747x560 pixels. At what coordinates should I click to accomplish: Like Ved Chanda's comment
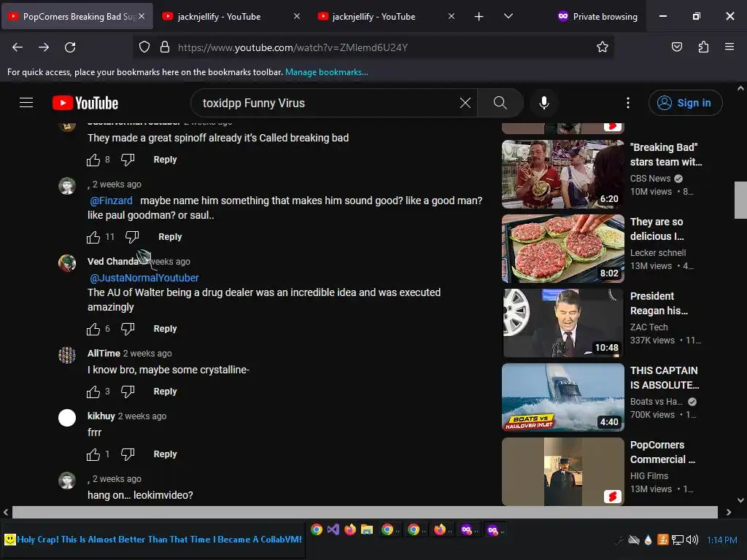coord(93,329)
